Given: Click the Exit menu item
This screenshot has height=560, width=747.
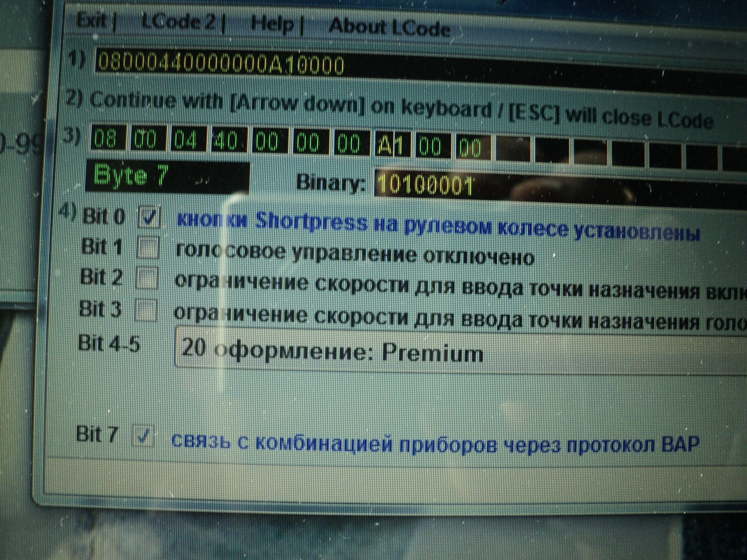Looking at the screenshot, I should click(92, 21).
